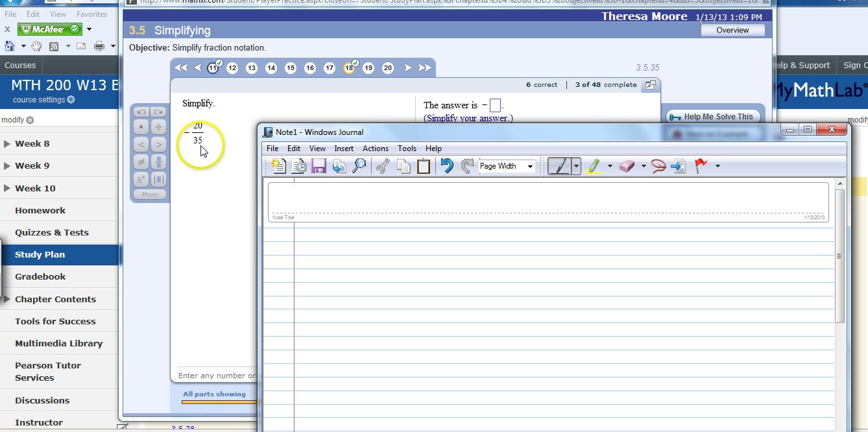Open the Gradebook sidebar link

pos(40,276)
